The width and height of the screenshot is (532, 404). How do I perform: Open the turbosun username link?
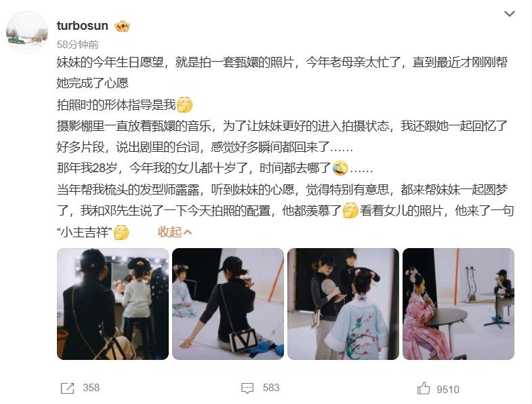pyautogui.click(x=83, y=26)
